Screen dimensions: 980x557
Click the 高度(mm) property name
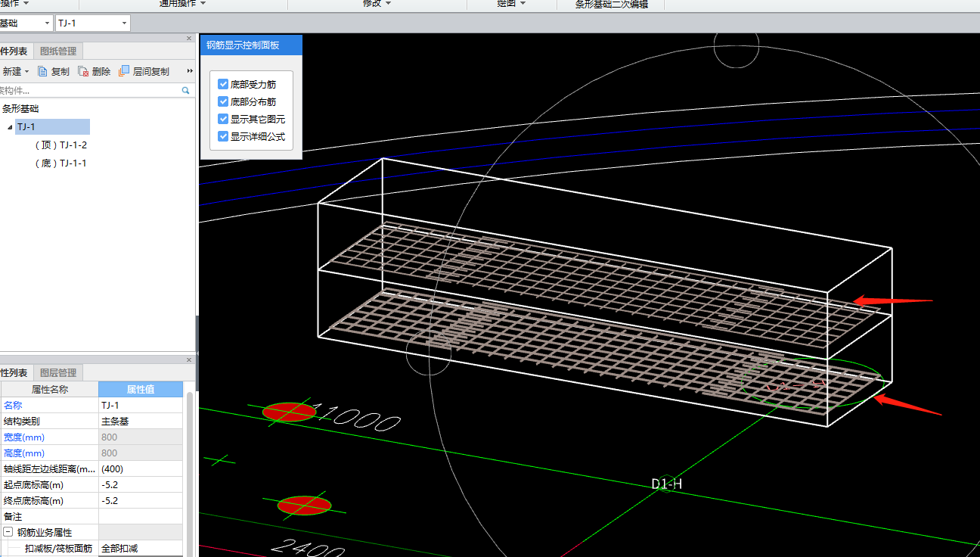coord(24,453)
